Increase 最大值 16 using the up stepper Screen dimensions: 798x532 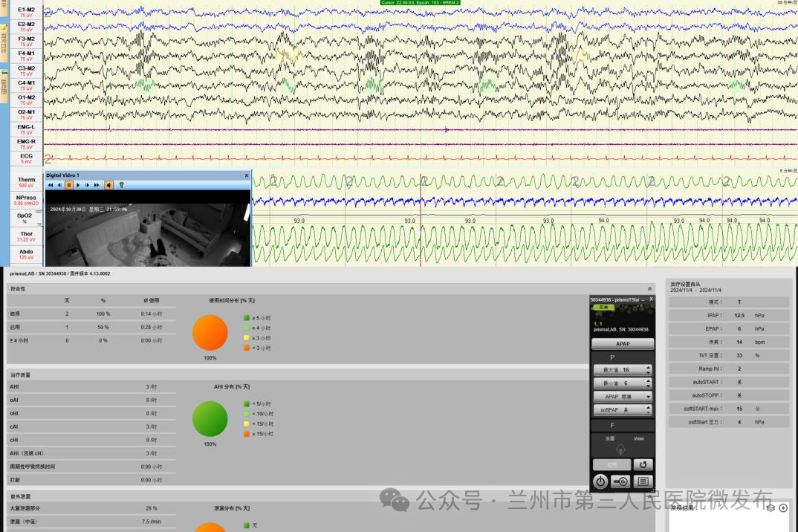click(648, 366)
